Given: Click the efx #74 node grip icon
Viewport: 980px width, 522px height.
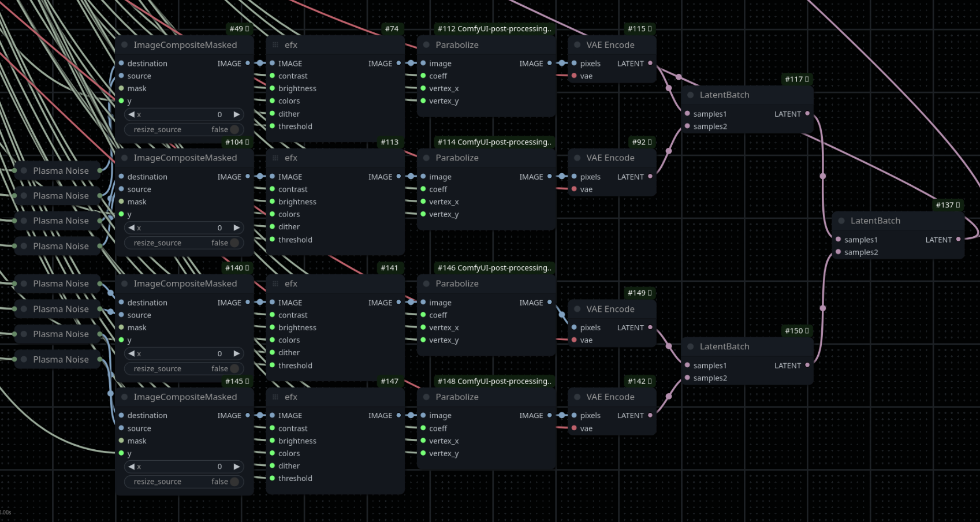Looking at the screenshot, I should pos(275,45).
